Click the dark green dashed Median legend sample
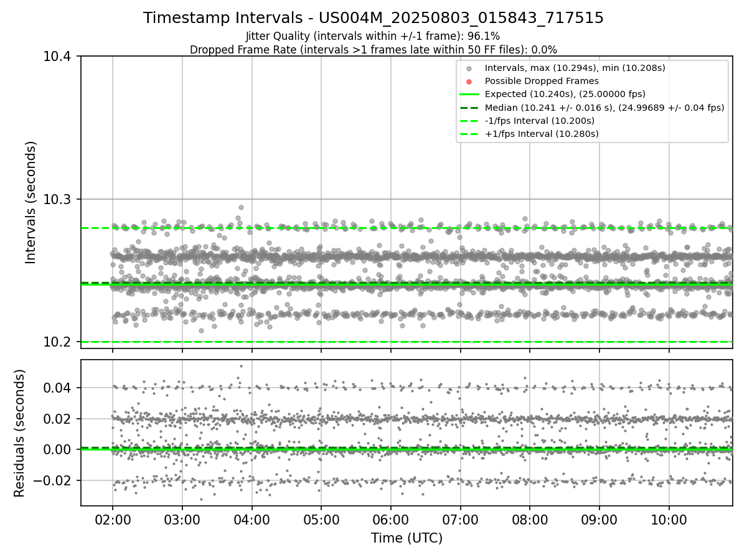 click(469, 108)
